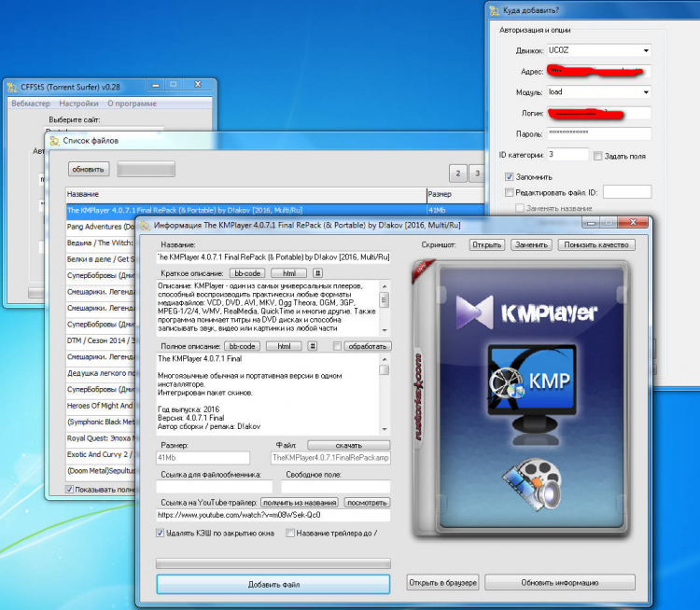Go to page 2 in file list
This screenshot has width=700, height=610.
click(458, 173)
